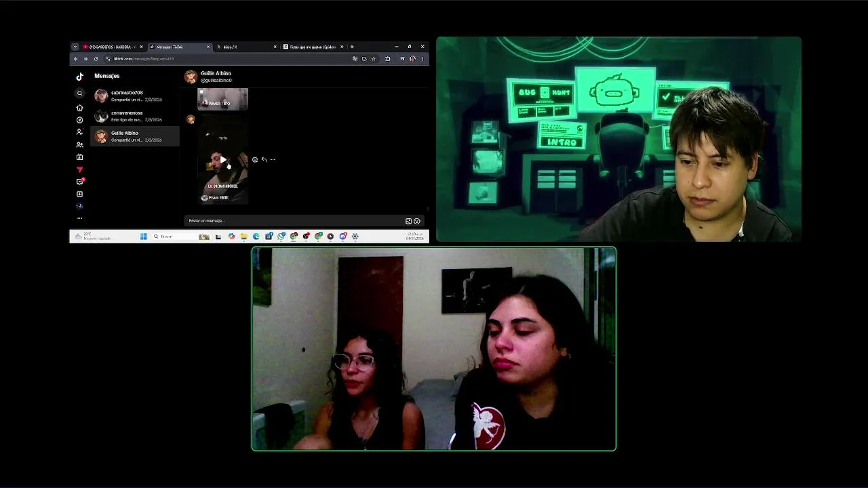Close the Inicio / X tab
Viewport: 868px width, 488px height.
275,47
